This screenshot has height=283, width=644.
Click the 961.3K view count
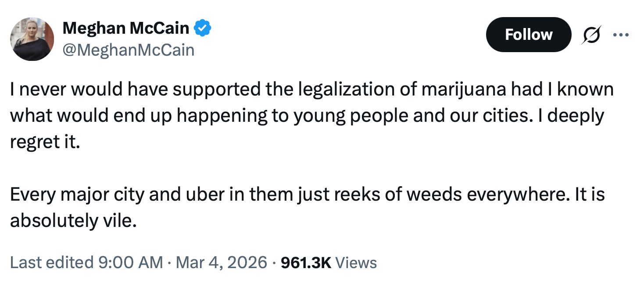(x=305, y=262)
